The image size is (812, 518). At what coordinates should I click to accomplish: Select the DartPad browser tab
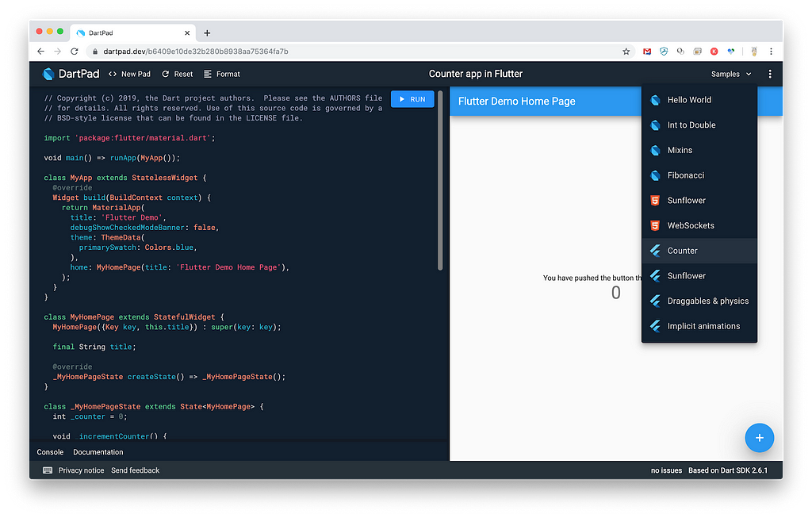point(132,33)
